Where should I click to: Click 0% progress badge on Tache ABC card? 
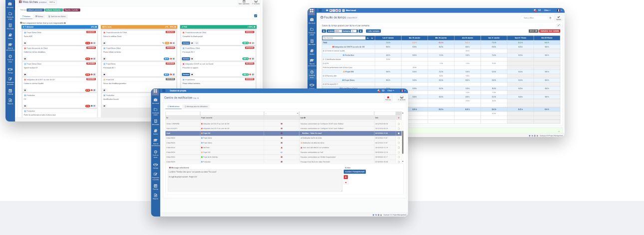pyautogui.click(x=87, y=43)
